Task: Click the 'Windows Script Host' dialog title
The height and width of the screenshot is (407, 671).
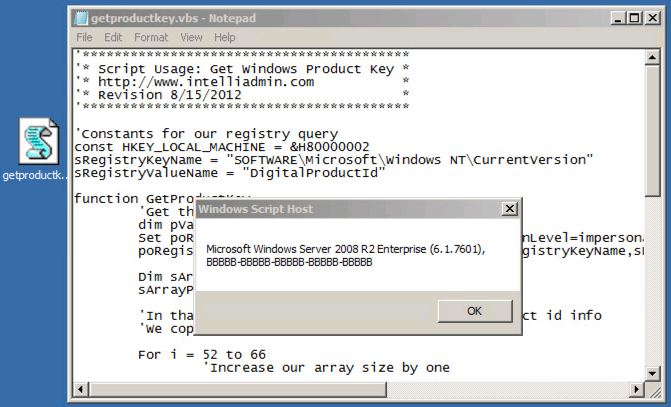Action: tap(256, 209)
